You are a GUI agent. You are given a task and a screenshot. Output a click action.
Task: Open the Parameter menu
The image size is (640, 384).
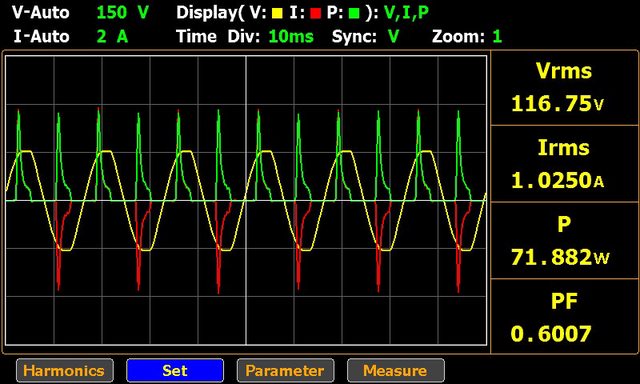(x=285, y=371)
